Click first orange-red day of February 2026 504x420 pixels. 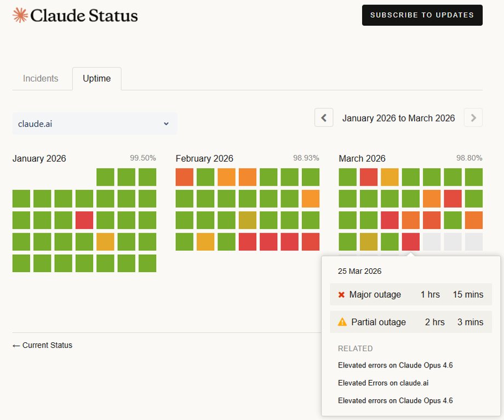(x=185, y=177)
